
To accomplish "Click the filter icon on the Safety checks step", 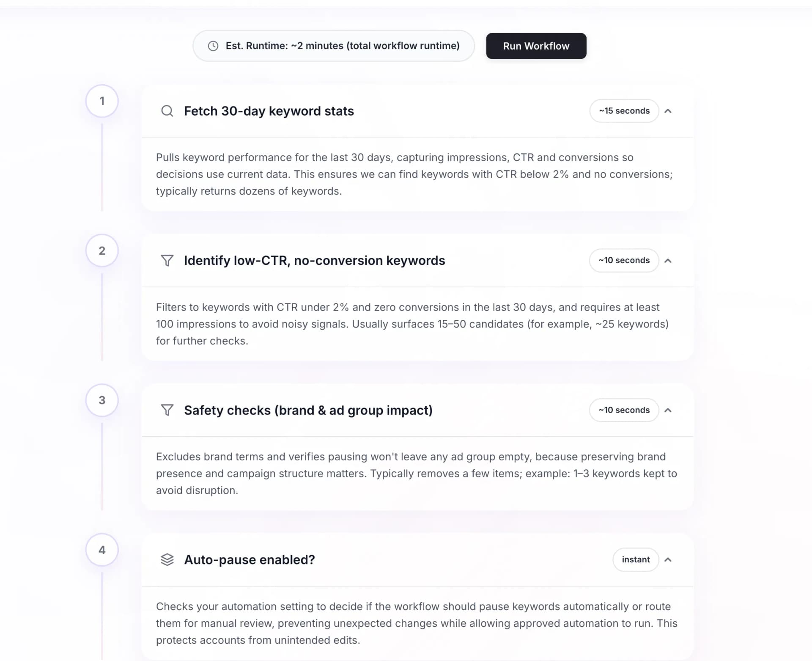I will click(167, 410).
